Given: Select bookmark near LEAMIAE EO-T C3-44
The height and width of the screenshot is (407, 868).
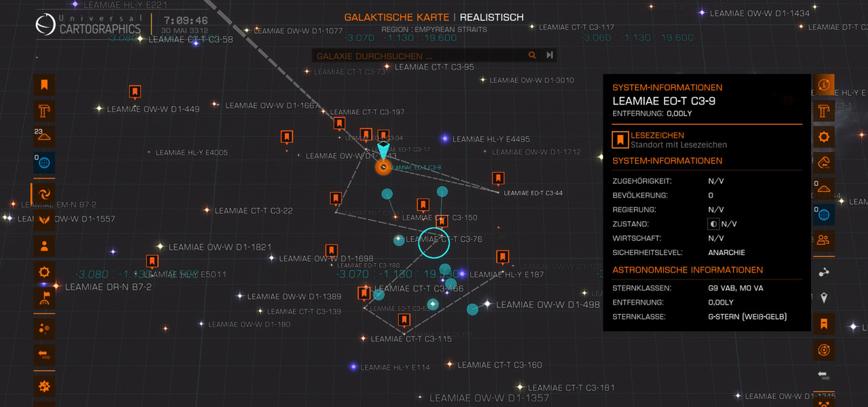Looking at the screenshot, I should coord(498,179).
